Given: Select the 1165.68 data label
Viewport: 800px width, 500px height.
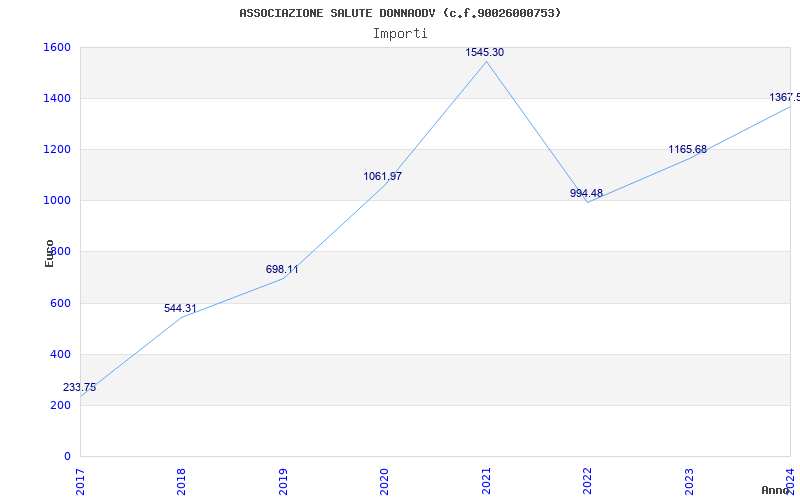Looking at the screenshot, I should click(x=688, y=149).
